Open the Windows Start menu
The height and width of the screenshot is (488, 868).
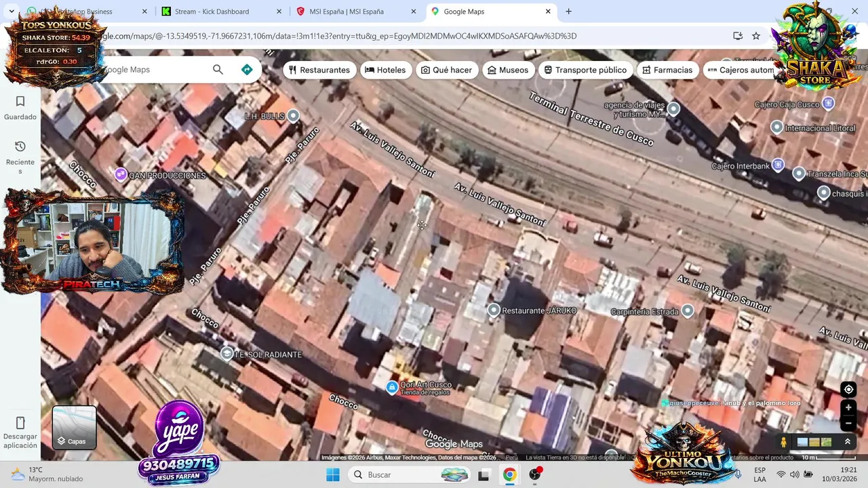pyautogui.click(x=332, y=474)
